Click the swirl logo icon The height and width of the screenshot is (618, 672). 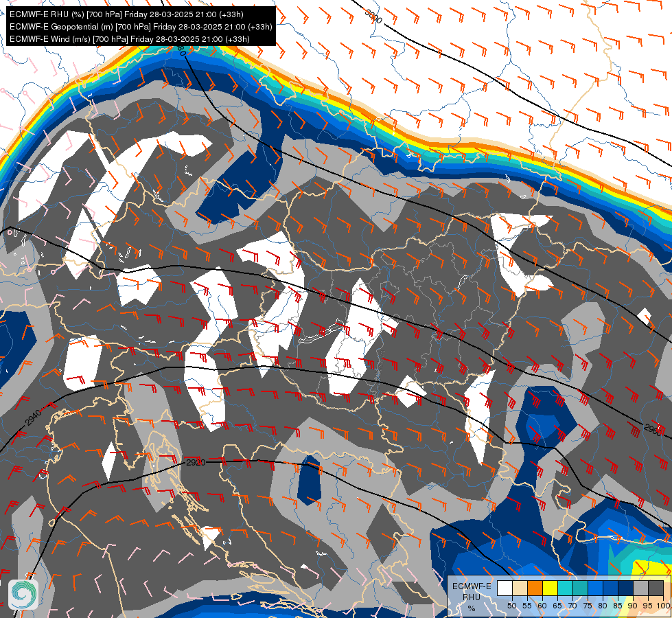[23, 594]
